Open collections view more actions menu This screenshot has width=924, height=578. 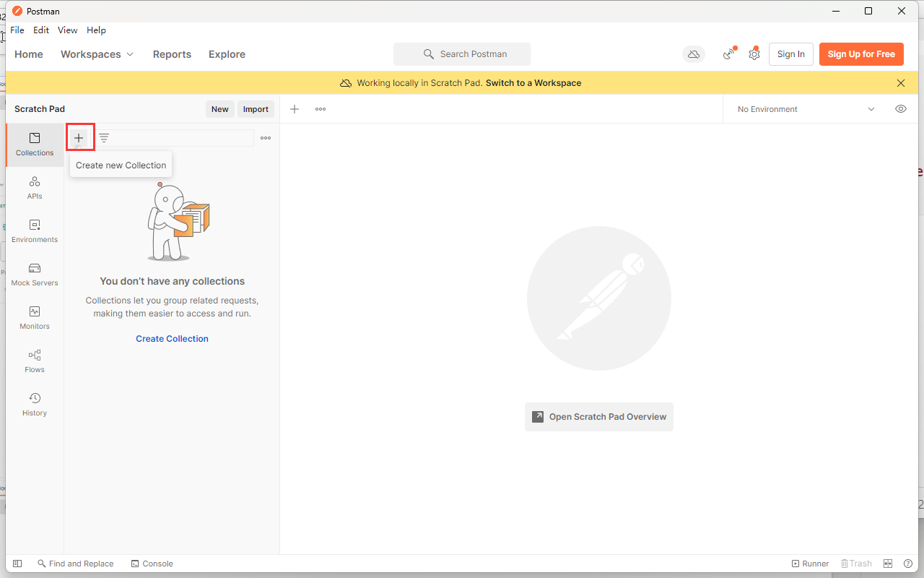point(266,138)
